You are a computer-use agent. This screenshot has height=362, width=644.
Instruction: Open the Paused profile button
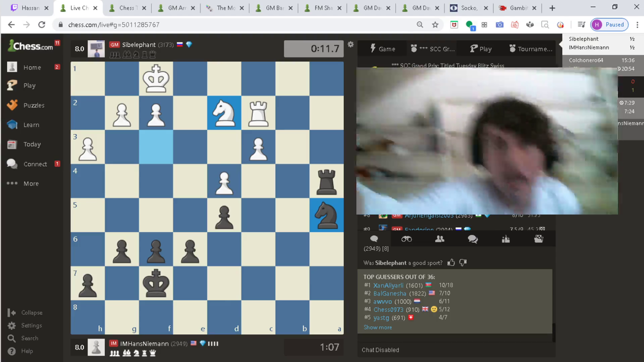coord(609,25)
